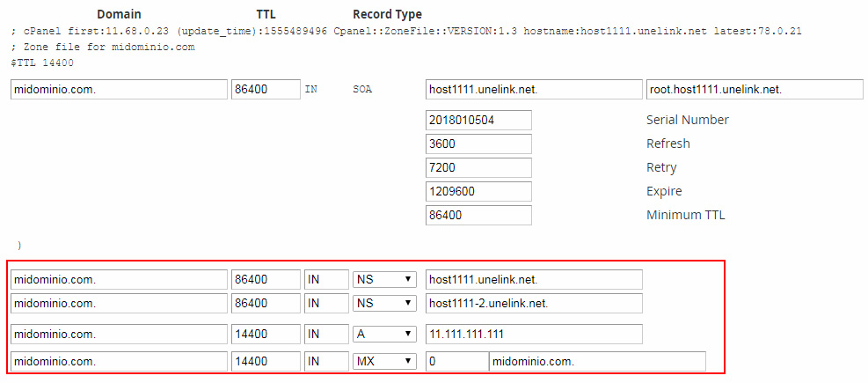
Task: Click the Expire value field
Action: [x=478, y=191]
